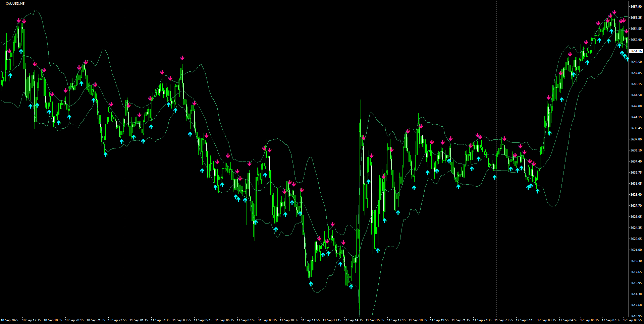Select the pink sell arrow near the 10 Sep 17:35 high

[x=19, y=20]
